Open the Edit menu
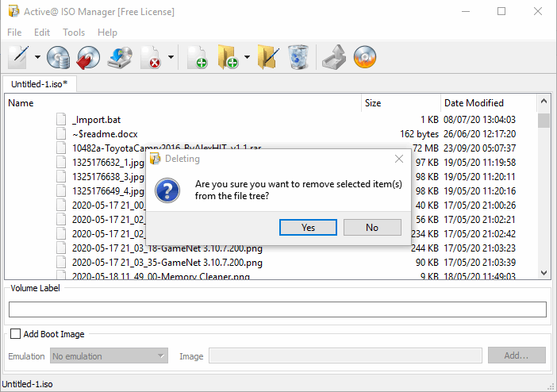The width and height of the screenshot is (557, 392). [x=42, y=33]
